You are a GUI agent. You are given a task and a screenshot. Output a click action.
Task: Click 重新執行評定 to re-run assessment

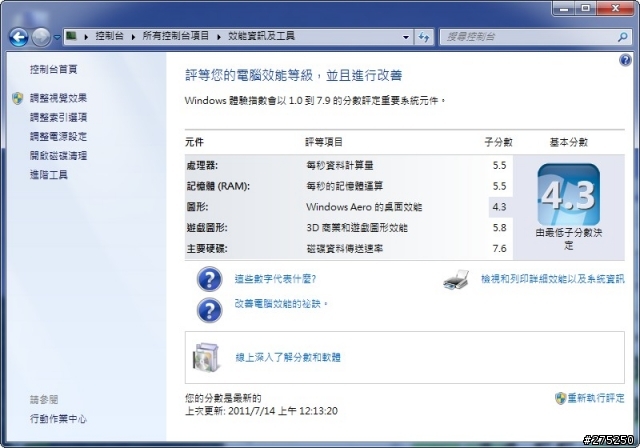pyautogui.click(x=596, y=398)
